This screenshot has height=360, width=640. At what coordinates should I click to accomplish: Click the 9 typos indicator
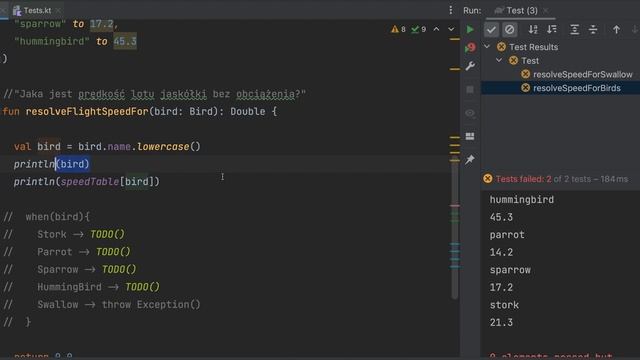[x=418, y=29]
